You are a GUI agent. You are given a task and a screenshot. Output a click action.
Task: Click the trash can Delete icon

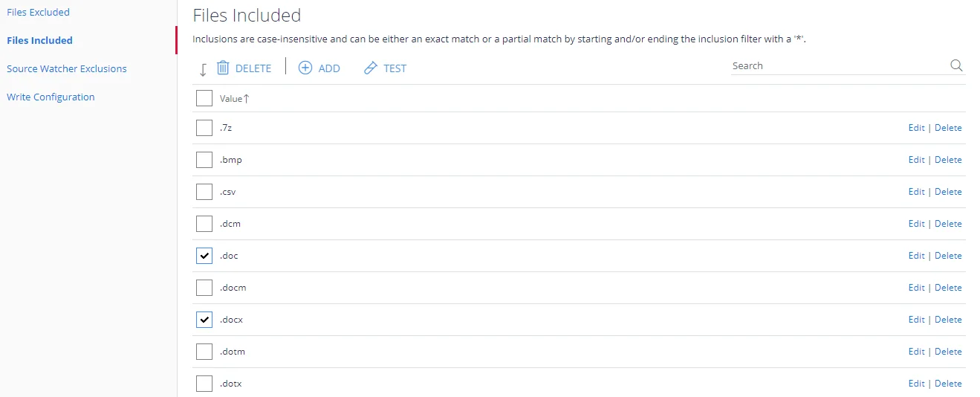223,68
